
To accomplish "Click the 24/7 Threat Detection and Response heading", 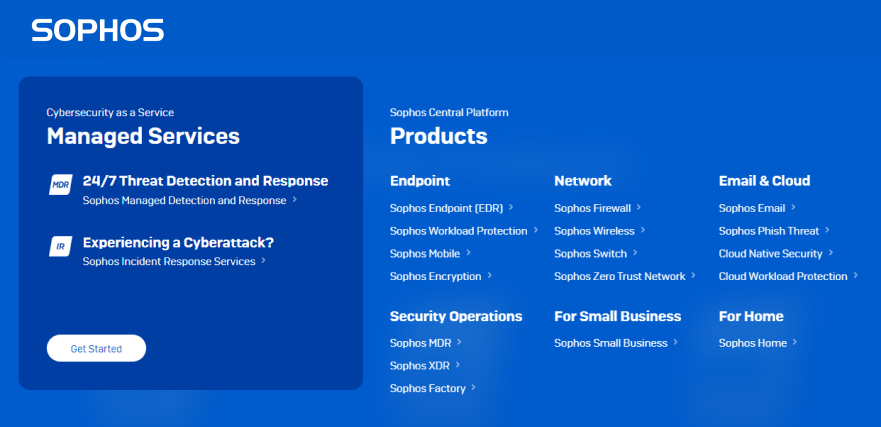I will 206,181.
